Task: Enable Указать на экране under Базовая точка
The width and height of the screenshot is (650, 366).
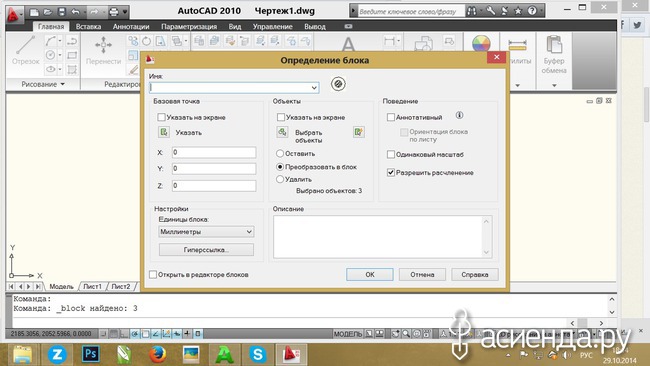Action: coord(161,117)
